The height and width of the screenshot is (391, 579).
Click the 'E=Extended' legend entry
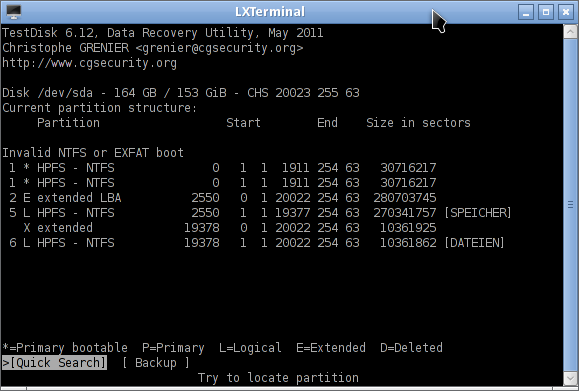click(331, 347)
